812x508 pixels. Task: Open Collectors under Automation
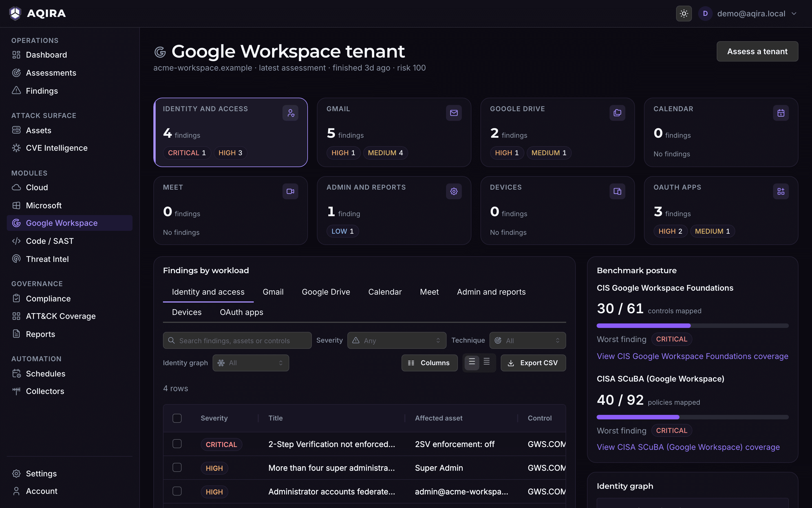click(69, 391)
